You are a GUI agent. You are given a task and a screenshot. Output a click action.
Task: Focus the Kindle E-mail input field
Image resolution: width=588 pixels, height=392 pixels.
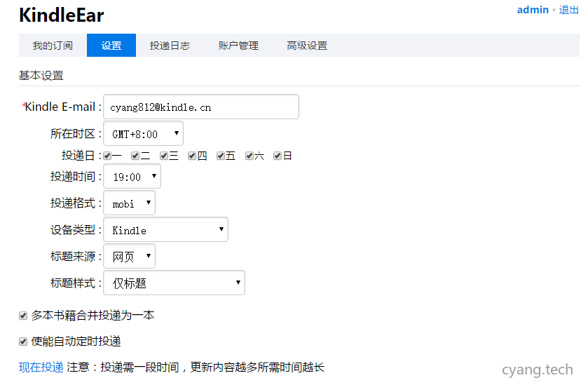[201, 107]
